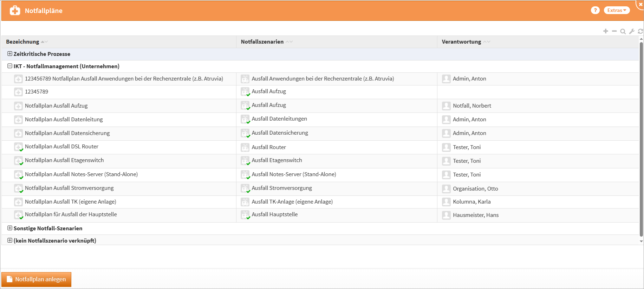Expand the Zeitkritische Prozesse group
The image size is (644, 289).
[x=10, y=54]
